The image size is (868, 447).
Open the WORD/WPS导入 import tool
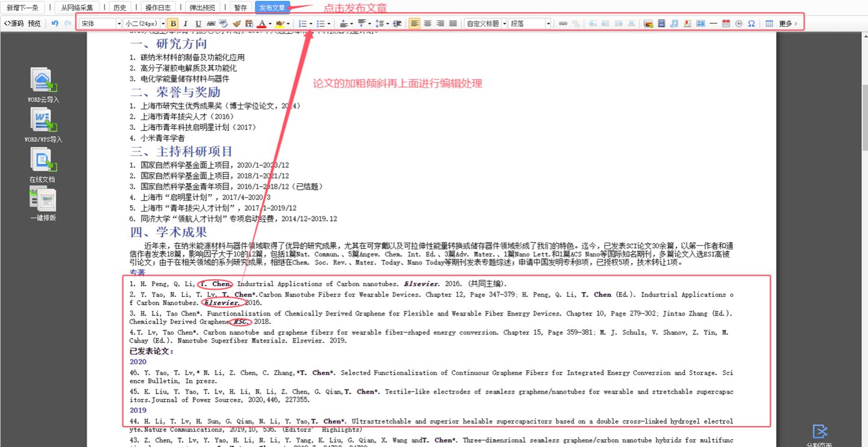(43, 121)
